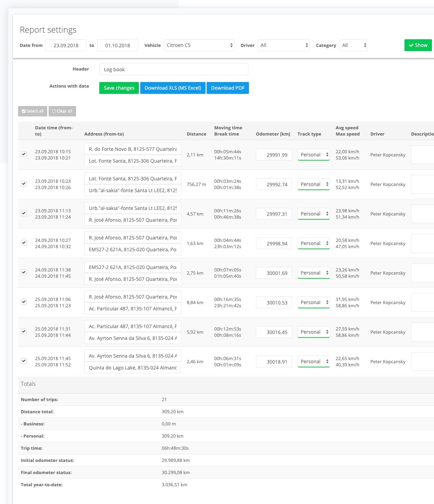Click distance value 756,27 m

coord(197,184)
